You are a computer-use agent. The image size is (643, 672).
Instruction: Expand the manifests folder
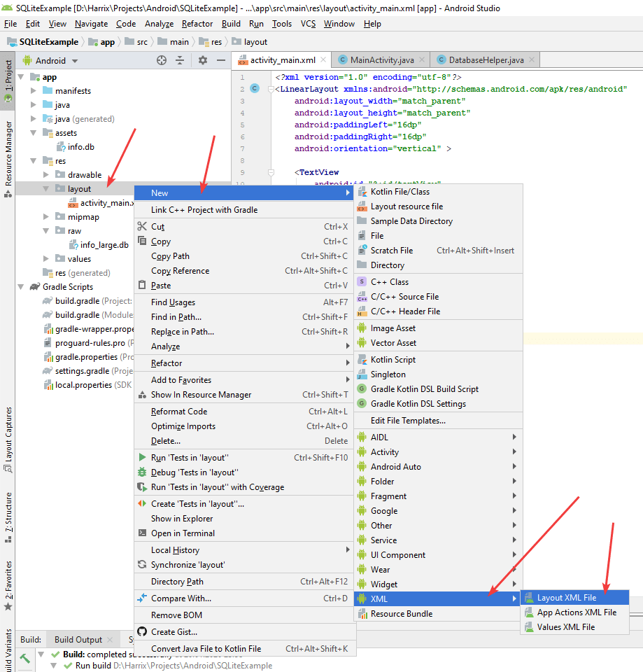[34, 91]
